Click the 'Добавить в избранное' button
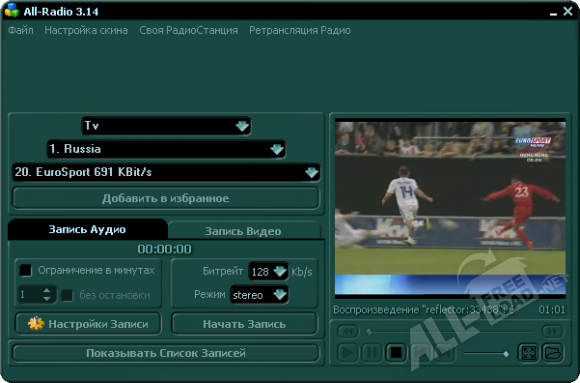 tap(166, 198)
